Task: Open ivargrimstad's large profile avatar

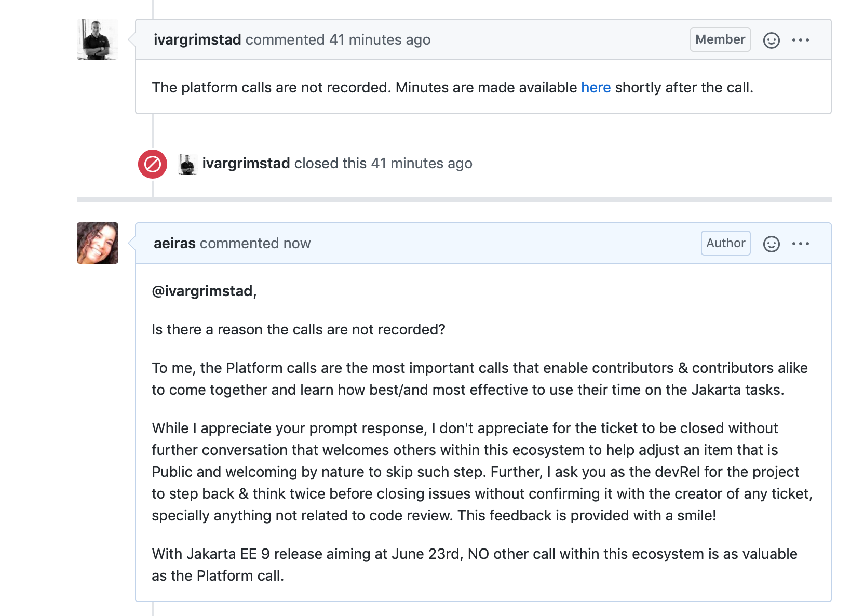Action: tap(98, 39)
